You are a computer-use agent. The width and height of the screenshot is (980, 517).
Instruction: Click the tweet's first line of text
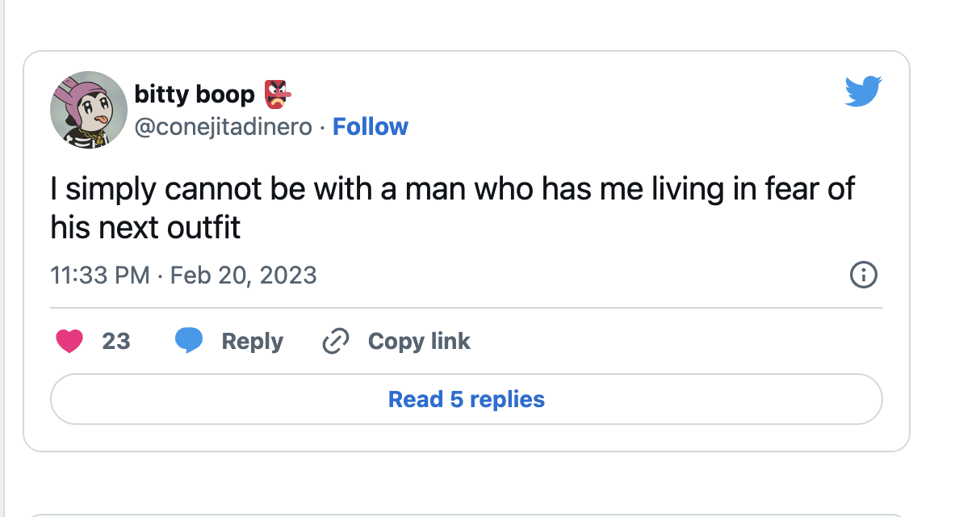tap(452, 189)
